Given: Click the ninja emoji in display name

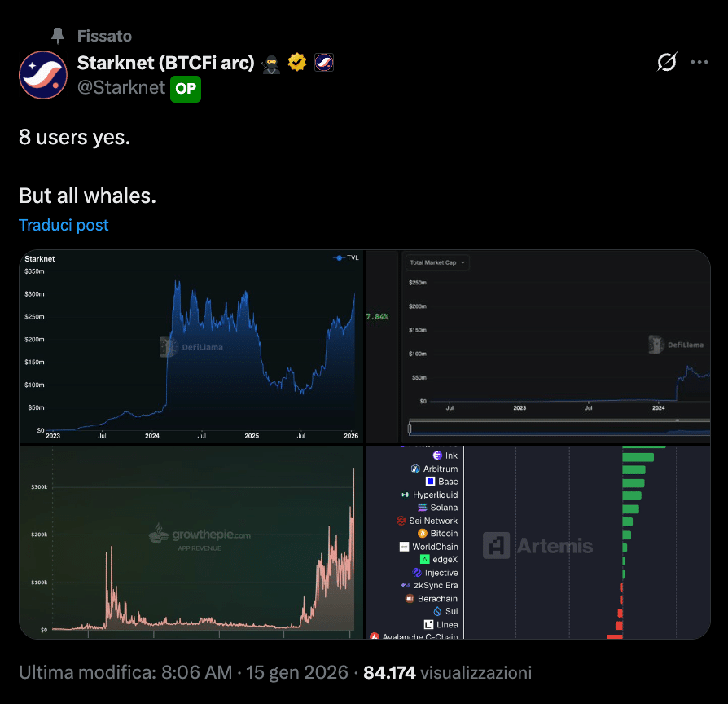Looking at the screenshot, I should pyautogui.click(x=270, y=64).
